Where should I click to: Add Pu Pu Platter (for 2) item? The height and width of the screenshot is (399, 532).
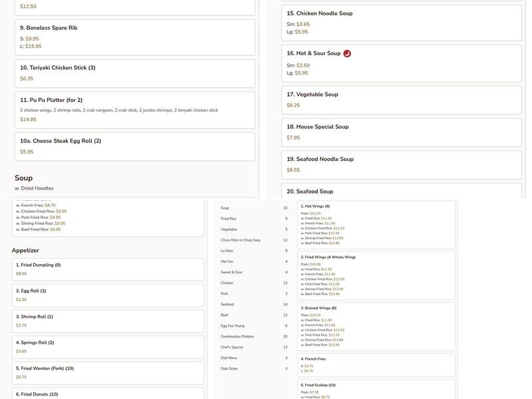[134, 110]
